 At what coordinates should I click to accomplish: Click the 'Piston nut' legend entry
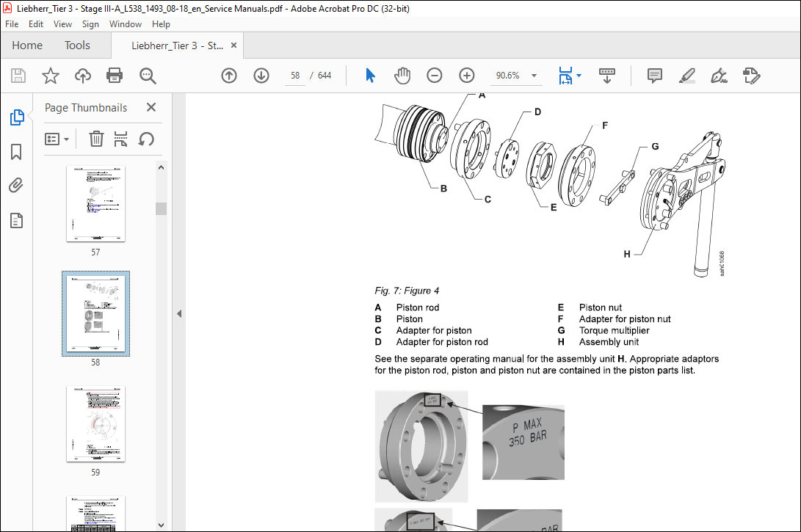coord(601,307)
